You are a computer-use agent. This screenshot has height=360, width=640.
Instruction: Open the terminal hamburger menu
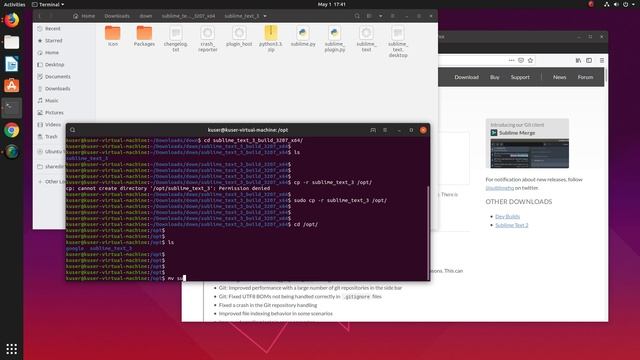(385, 130)
